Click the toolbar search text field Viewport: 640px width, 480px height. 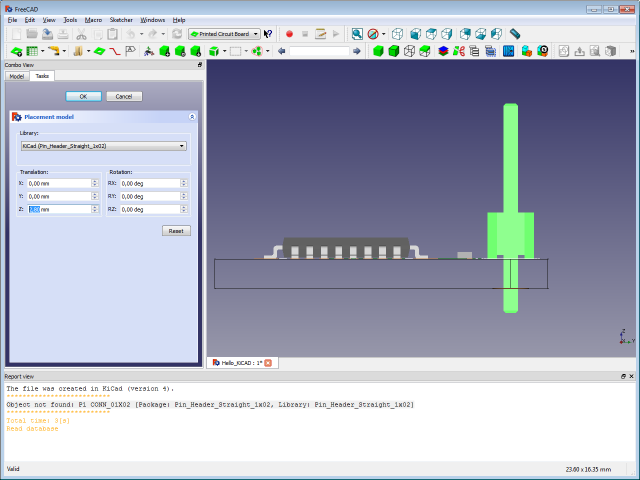coord(319,51)
